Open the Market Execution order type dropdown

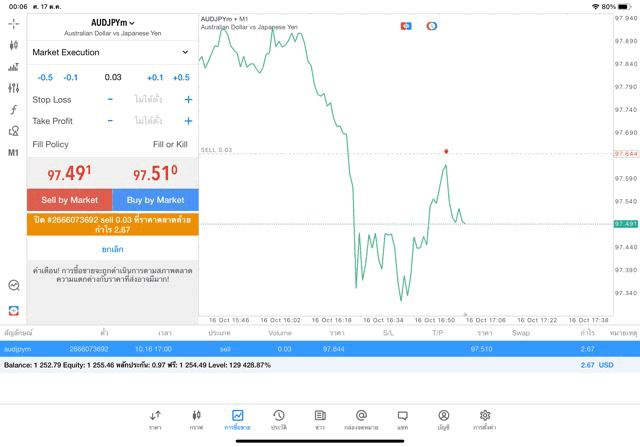(111, 52)
